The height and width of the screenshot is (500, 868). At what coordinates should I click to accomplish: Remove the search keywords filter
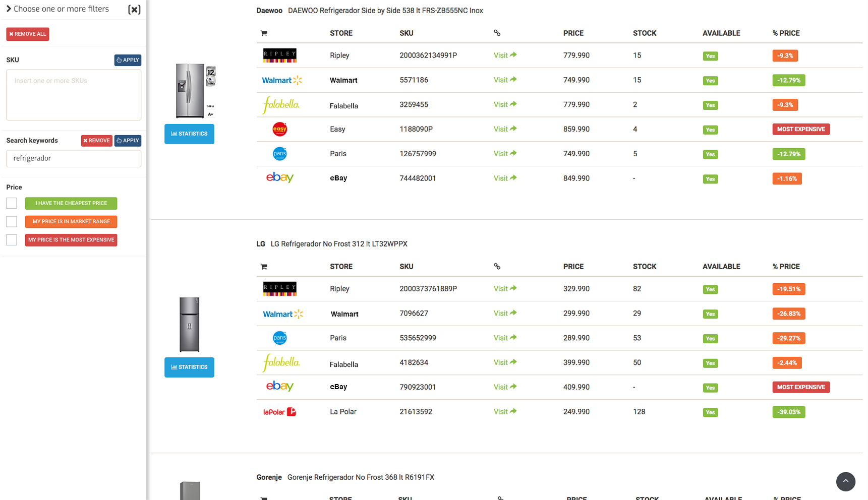pos(96,141)
